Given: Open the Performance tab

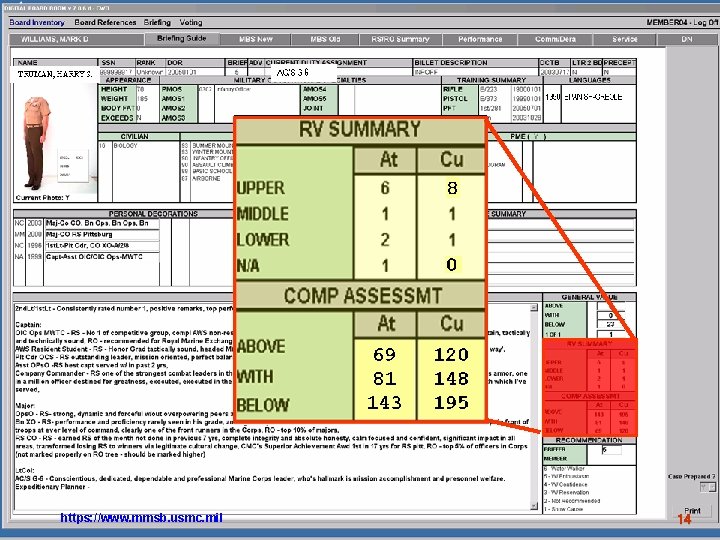Looking at the screenshot, I should (x=480, y=39).
